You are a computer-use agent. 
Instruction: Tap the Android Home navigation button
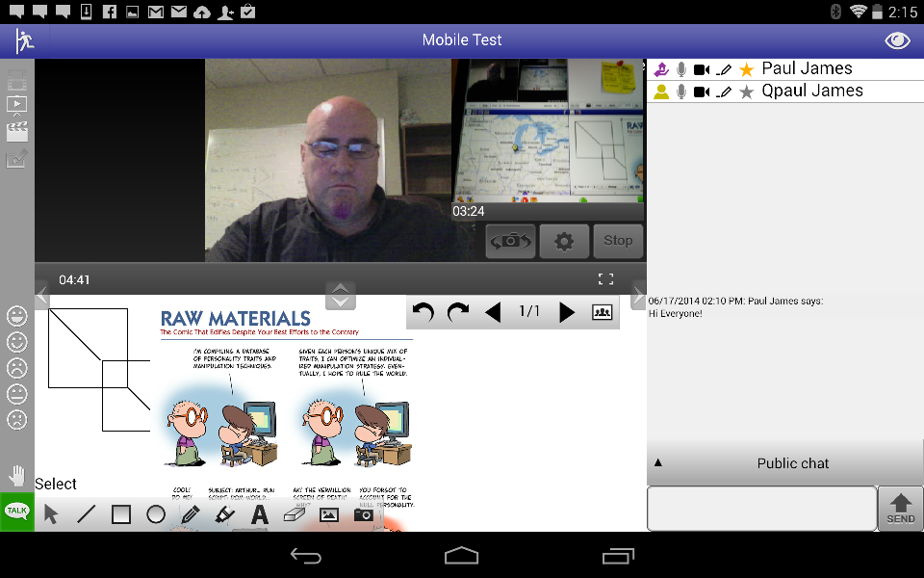click(x=461, y=556)
